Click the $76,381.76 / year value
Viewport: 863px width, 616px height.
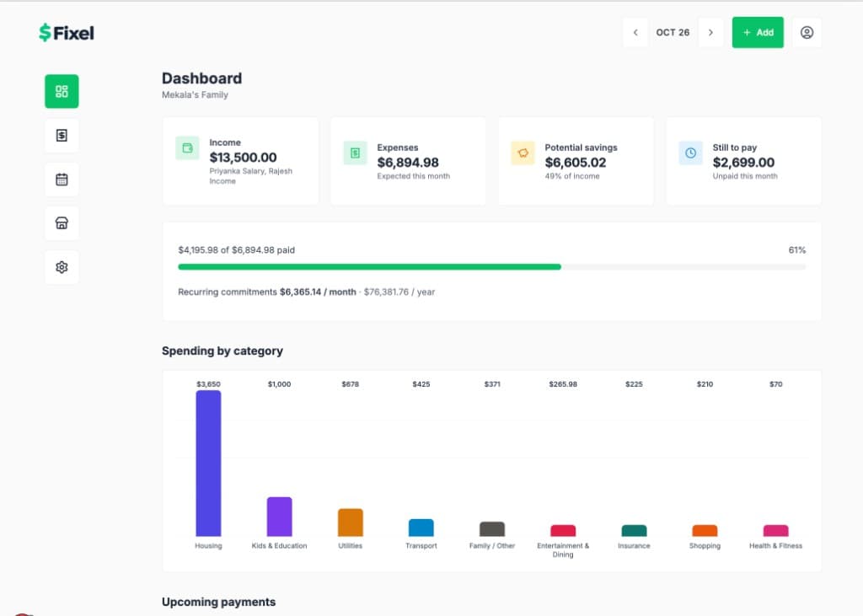[x=399, y=292]
